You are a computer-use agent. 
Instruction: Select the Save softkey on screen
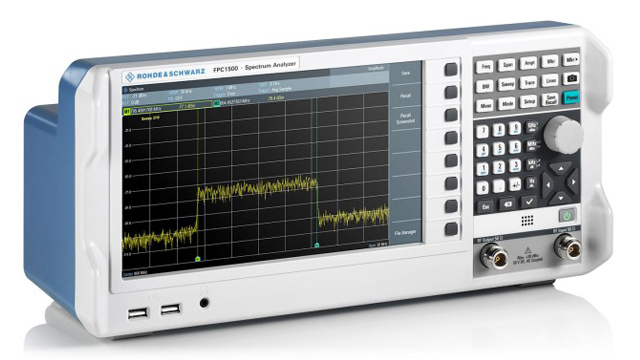point(405,73)
